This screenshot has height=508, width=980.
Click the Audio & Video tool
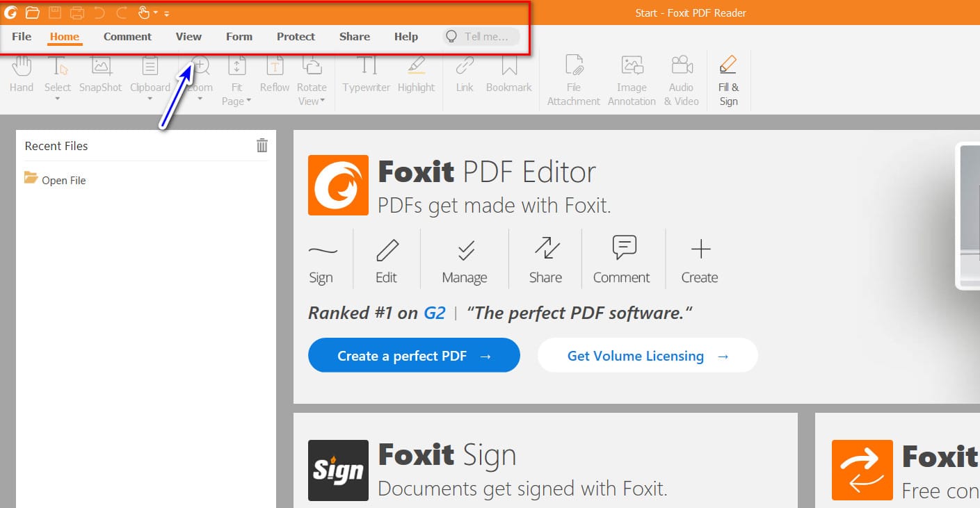pyautogui.click(x=682, y=81)
